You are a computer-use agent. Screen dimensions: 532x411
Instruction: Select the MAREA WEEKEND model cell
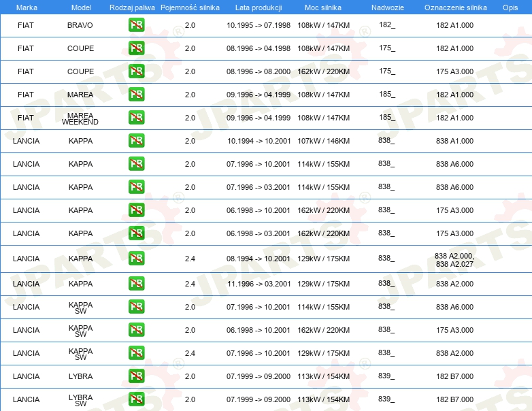80,118
